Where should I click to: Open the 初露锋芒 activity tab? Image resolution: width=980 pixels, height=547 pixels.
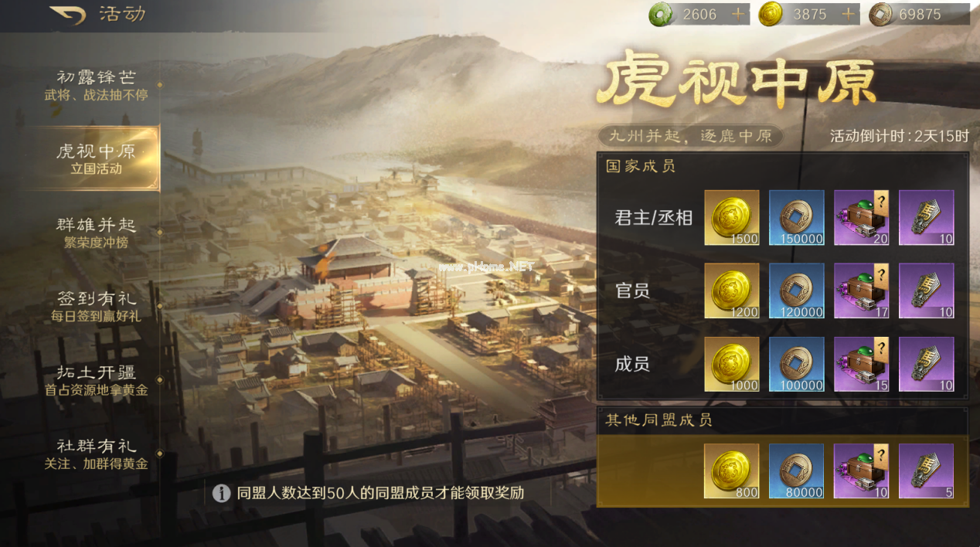(96, 85)
